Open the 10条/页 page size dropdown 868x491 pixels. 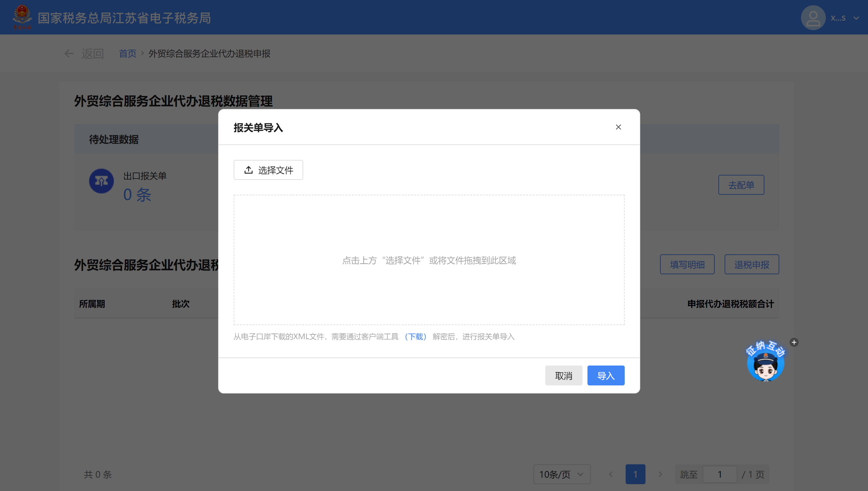tap(561, 474)
